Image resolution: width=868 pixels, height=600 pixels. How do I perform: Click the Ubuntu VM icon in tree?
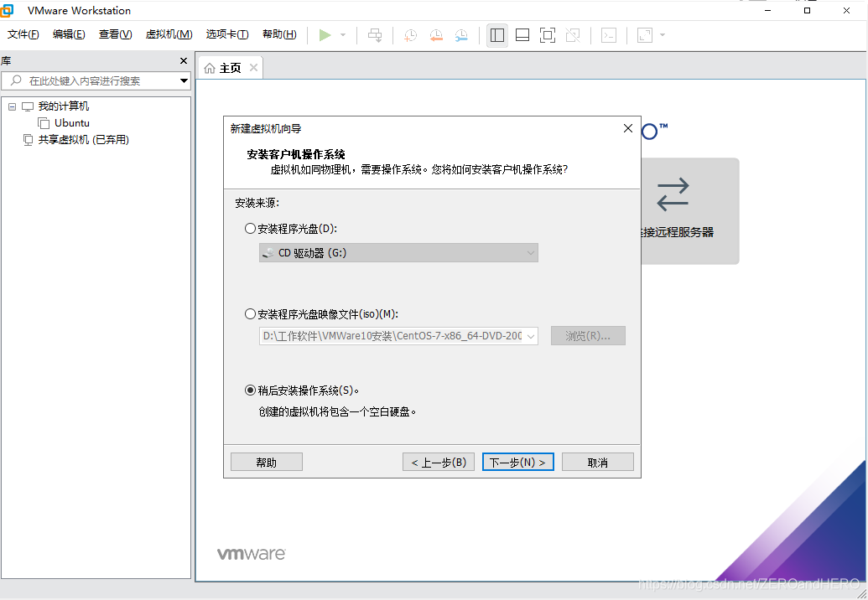coord(44,122)
